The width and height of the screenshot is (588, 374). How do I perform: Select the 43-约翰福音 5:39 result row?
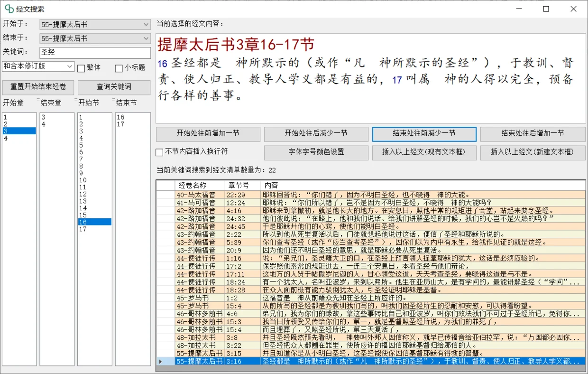click(371, 242)
